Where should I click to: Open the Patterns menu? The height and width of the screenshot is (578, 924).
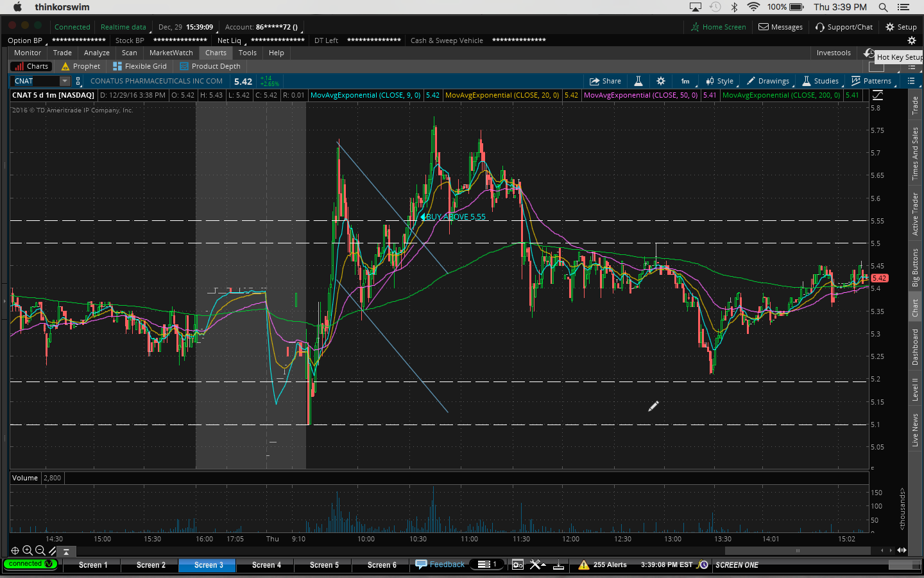[x=871, y=81]
